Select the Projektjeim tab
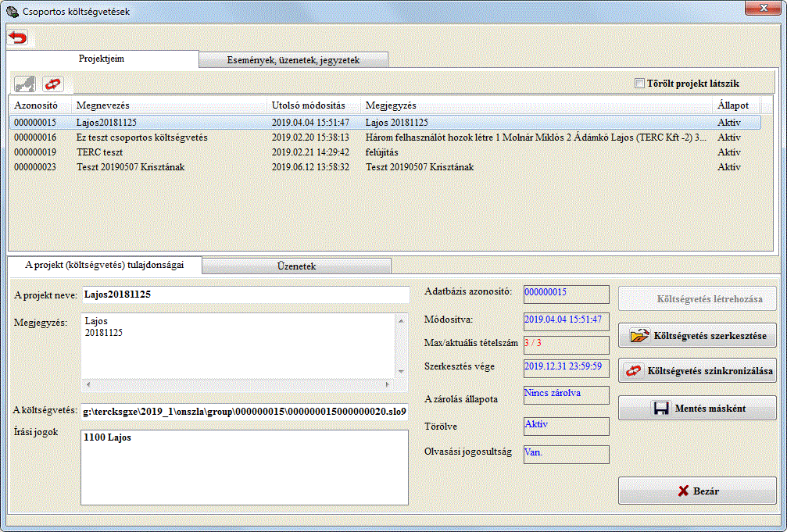The image size is (787, 532). point(102,59)
